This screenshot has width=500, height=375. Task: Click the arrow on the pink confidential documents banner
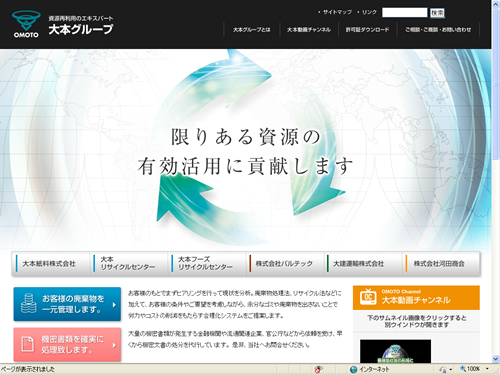[x=114, y=345]
